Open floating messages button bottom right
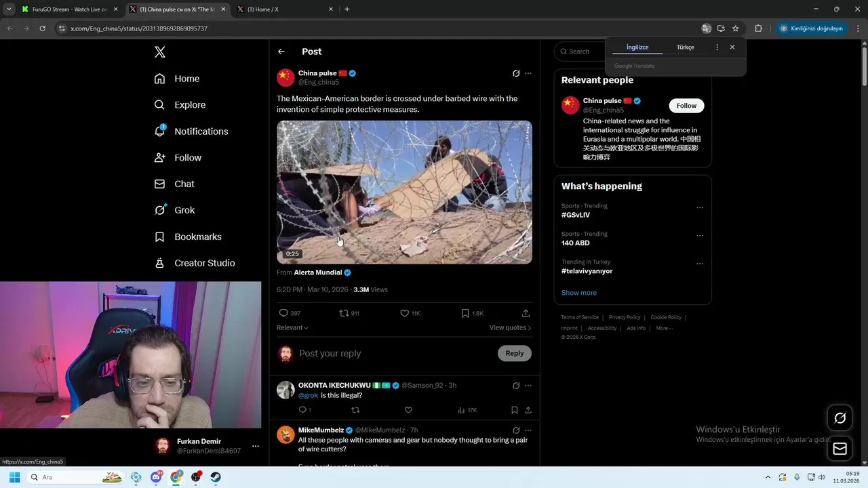Image resolution: width=868 pixels, height=488 pixels. point(840,449)
